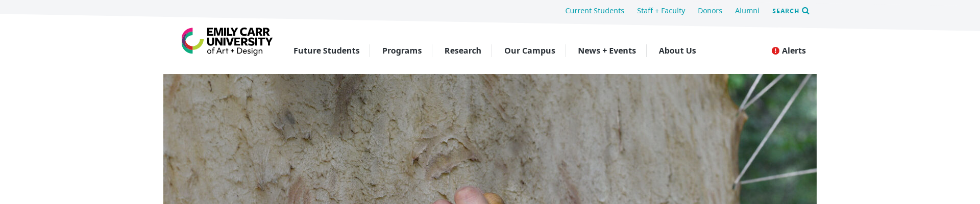This screenshot has width=980, height=204.
Task: Open the Our Campus menu item
Action: [x=530, y=50]
